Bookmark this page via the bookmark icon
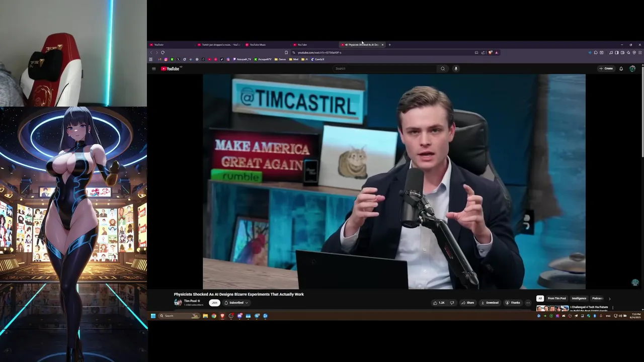Image resolution: width=644 pixels, height=362 pixels. pyautogui.click(x=286, y=53)
